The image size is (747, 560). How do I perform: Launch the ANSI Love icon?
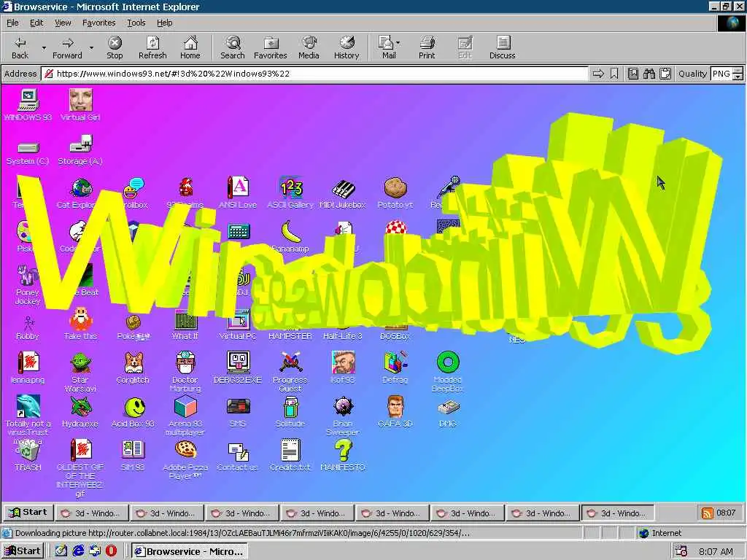[x=238, y=192]
